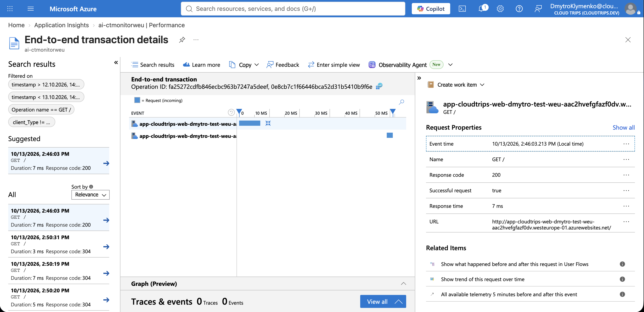
Task: Click Learn more in the toolbar
Action: [x=202, y=65]
